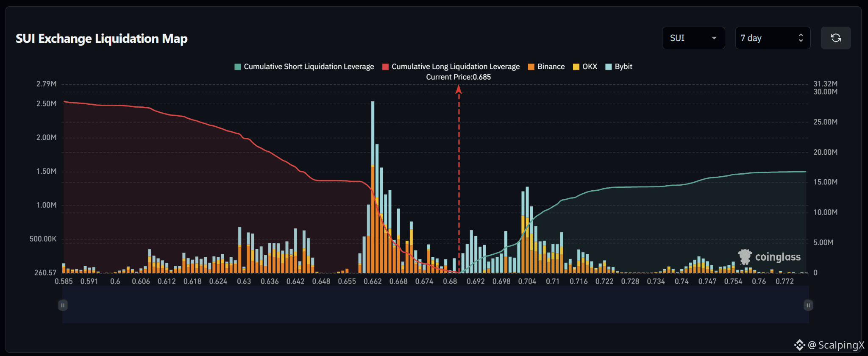Grab the left zoom range slider handle
The image size is (868, 356).
63,305
